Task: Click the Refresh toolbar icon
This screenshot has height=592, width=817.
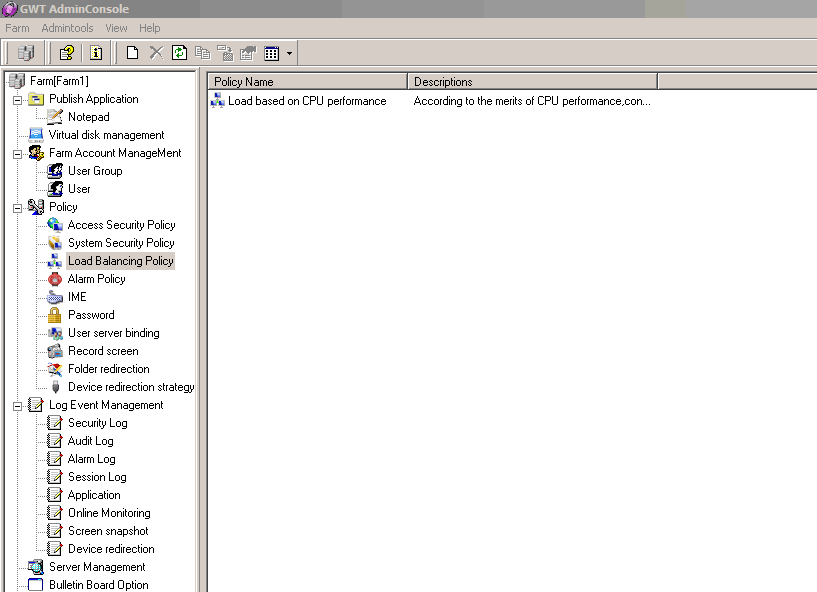Action: pos(179,53)
